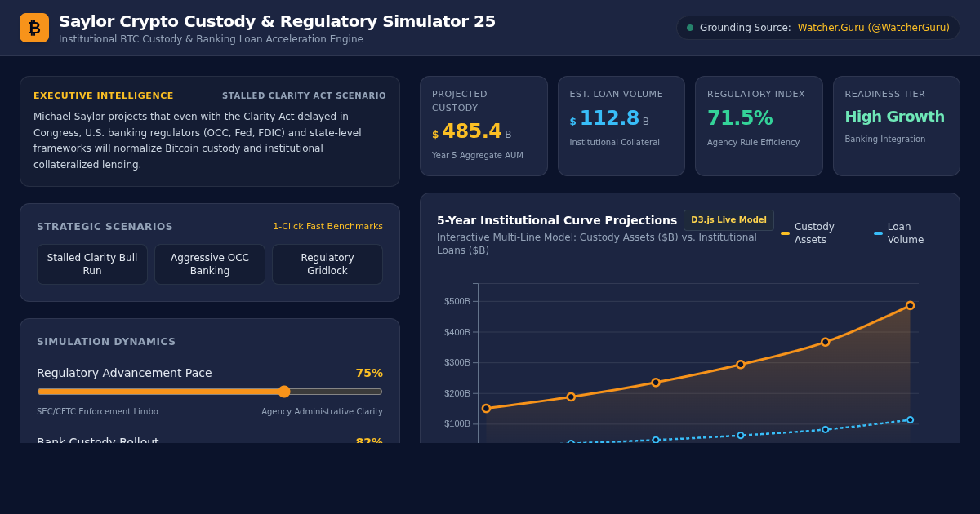Viewport: 980px width, 514px height.
Task: Click the Year 5 Aggregate AUM caption
Action: tap(478, 156)
